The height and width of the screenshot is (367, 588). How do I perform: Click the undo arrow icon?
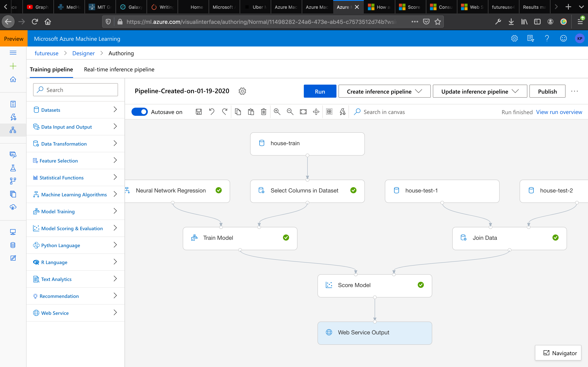click(x=212, y=112)
